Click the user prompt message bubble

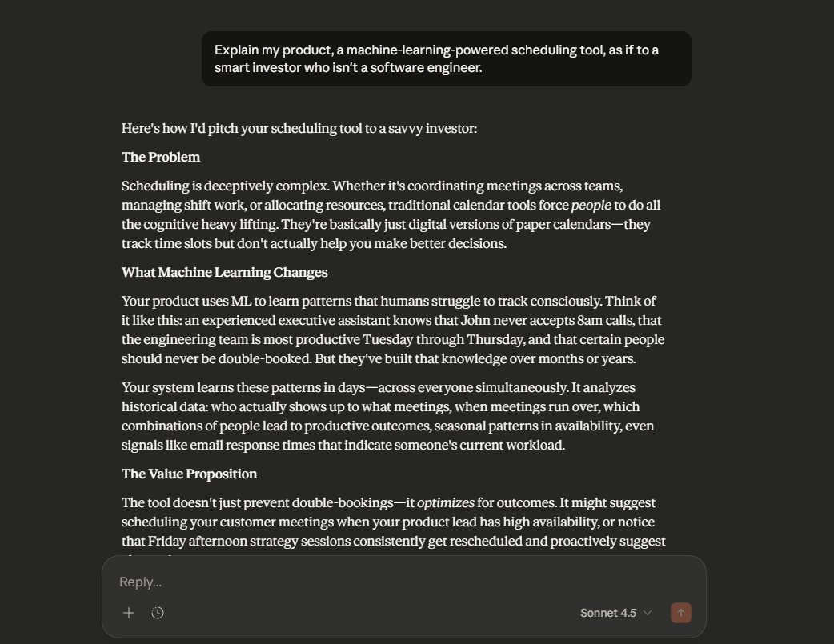(x=446, y=59)
